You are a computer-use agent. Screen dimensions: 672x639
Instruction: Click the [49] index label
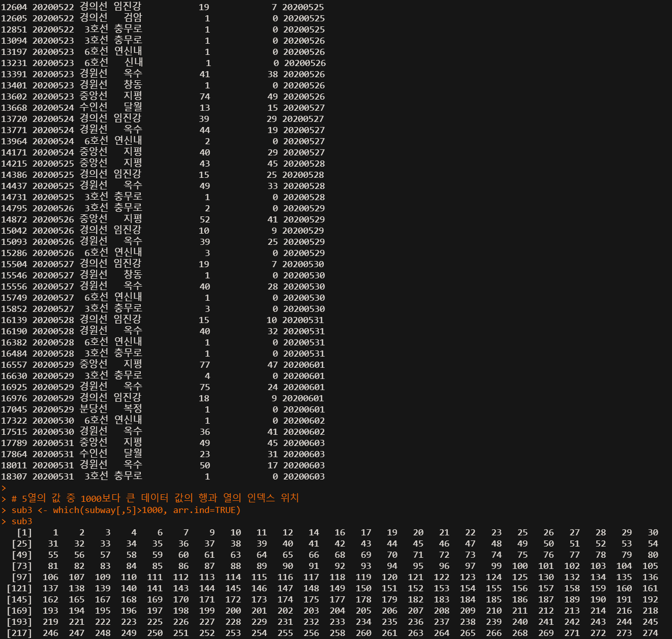22,555
